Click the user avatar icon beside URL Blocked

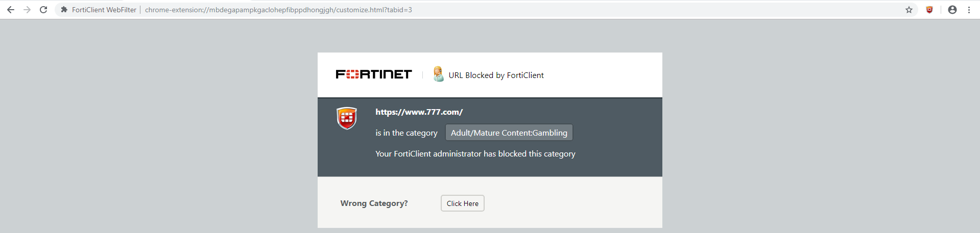(x=438, y=74)
